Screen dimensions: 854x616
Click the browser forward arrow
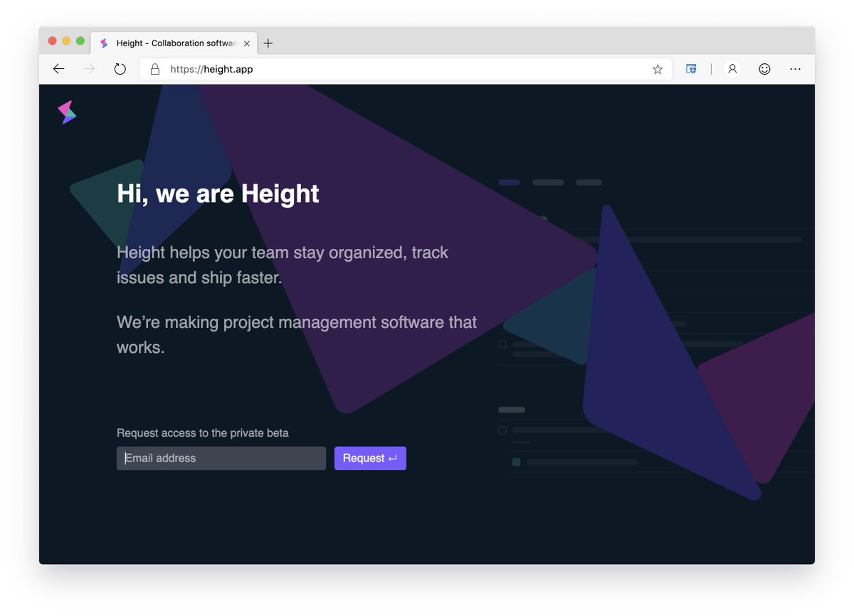click(89, 69)
